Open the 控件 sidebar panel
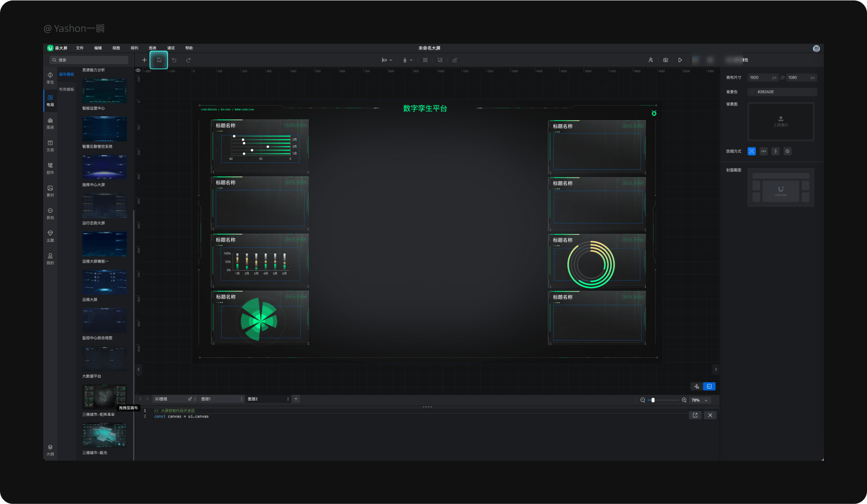Screen dimensions: 867x504 click(x=50, y=168)
